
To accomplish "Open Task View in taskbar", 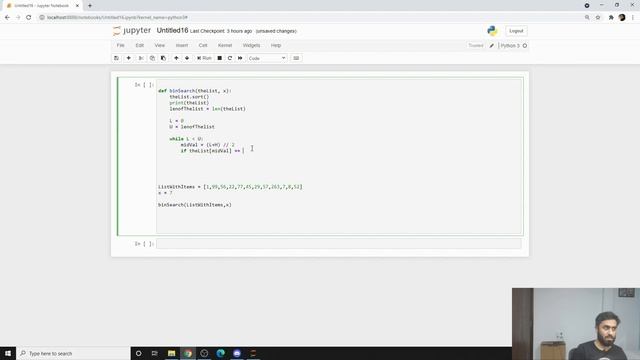I will (155, 353).
